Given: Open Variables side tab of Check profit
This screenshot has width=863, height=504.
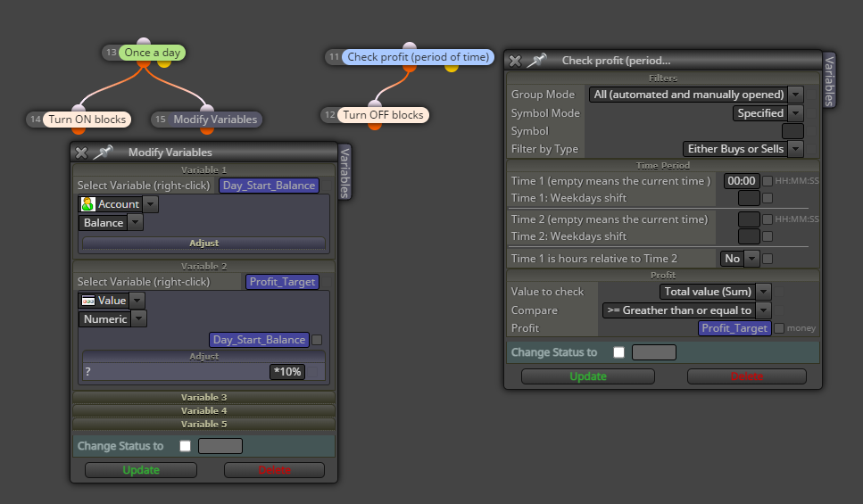Looking at the screenshot, I should pos(829,80).
